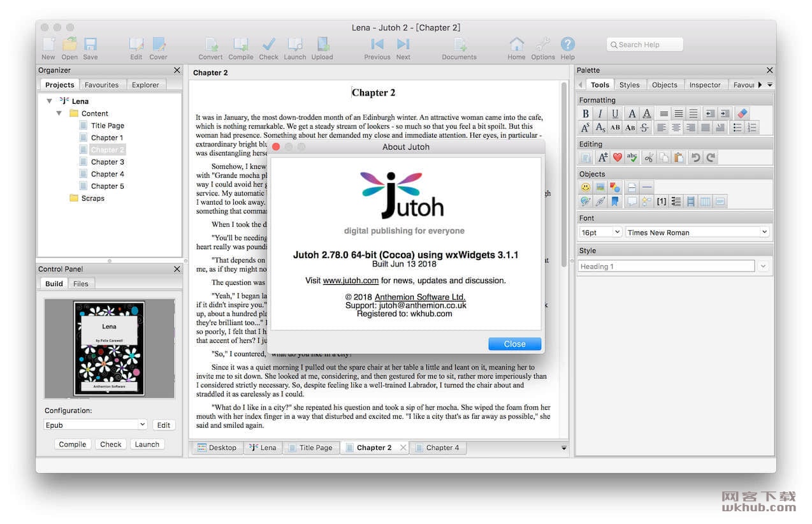812x524 pixels.
Task: Click the film-strip icon in Objects
Action: [x=690, y=201]
